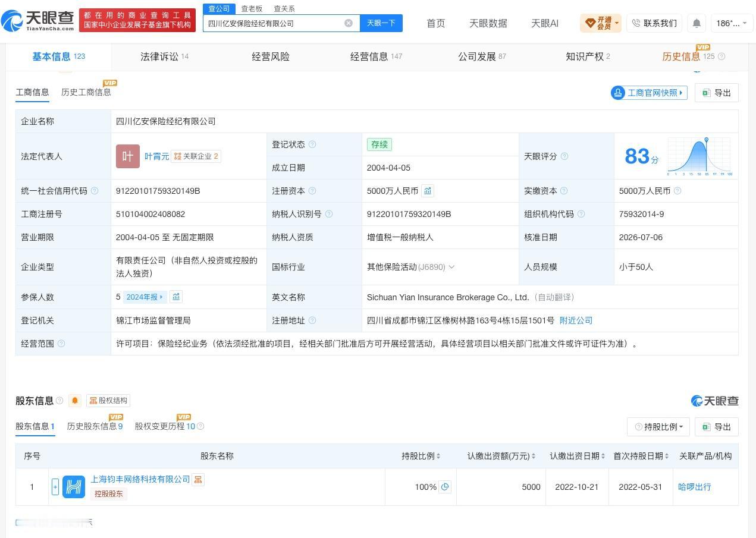The width and height of the screenshot is (756, 538).
Task: Click the 天眼一下 search button
Action: coord(381,23)
